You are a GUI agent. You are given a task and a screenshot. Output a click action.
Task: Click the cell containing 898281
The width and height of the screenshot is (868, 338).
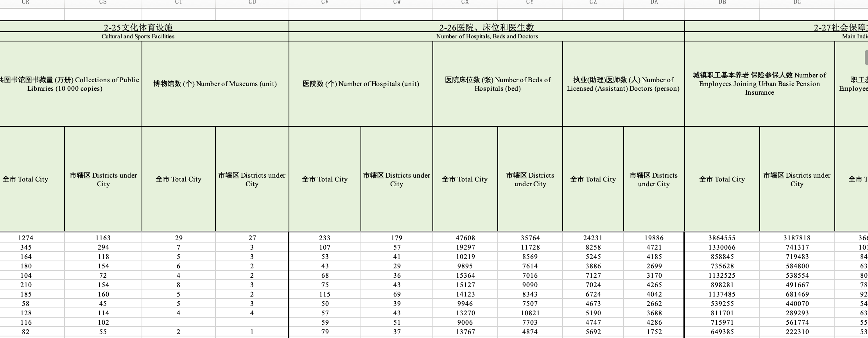(722, 285)
